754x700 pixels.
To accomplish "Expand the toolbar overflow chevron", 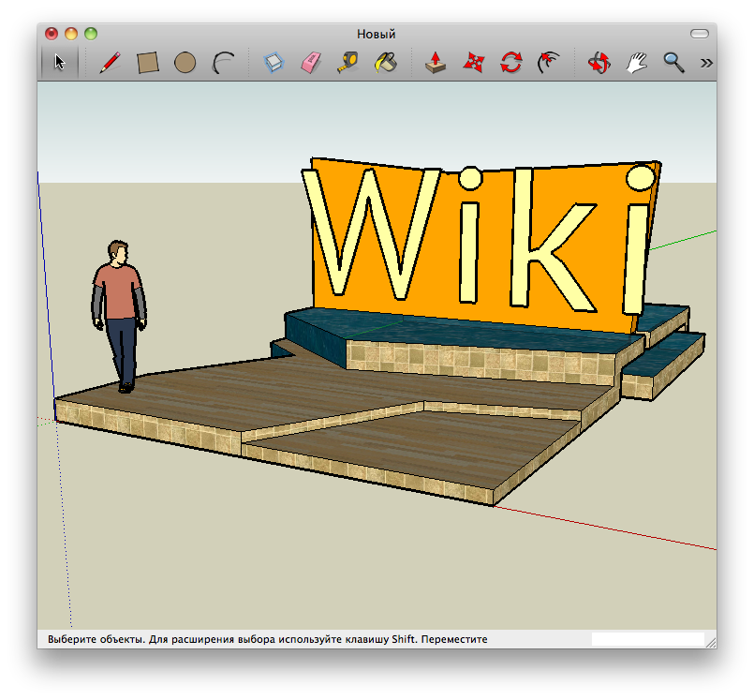I will [706, 63].
